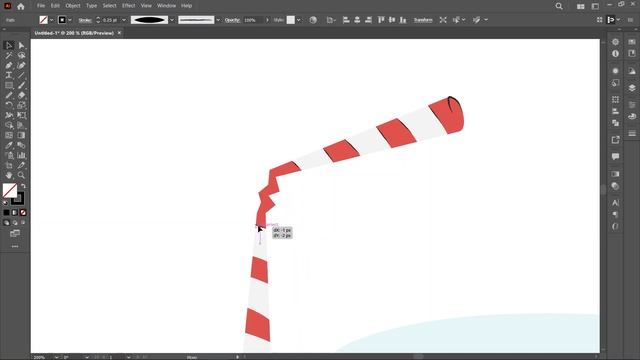Open Edit Toolbar three dots

15,246
